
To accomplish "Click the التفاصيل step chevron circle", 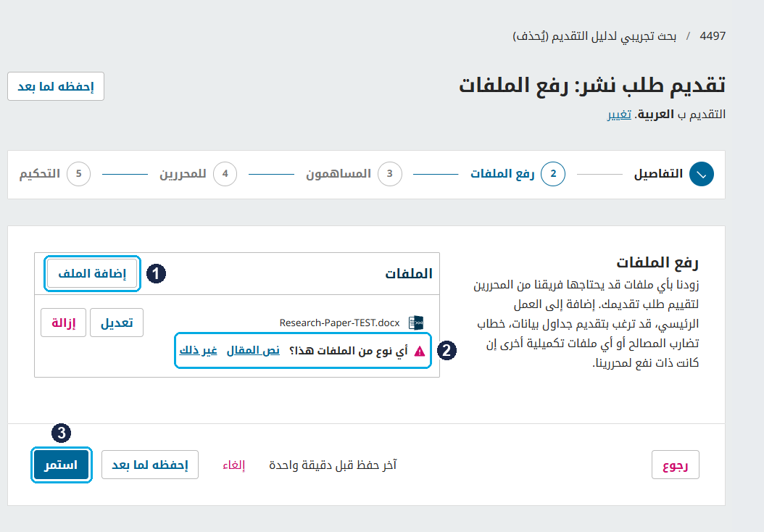I will pos(702,174).
